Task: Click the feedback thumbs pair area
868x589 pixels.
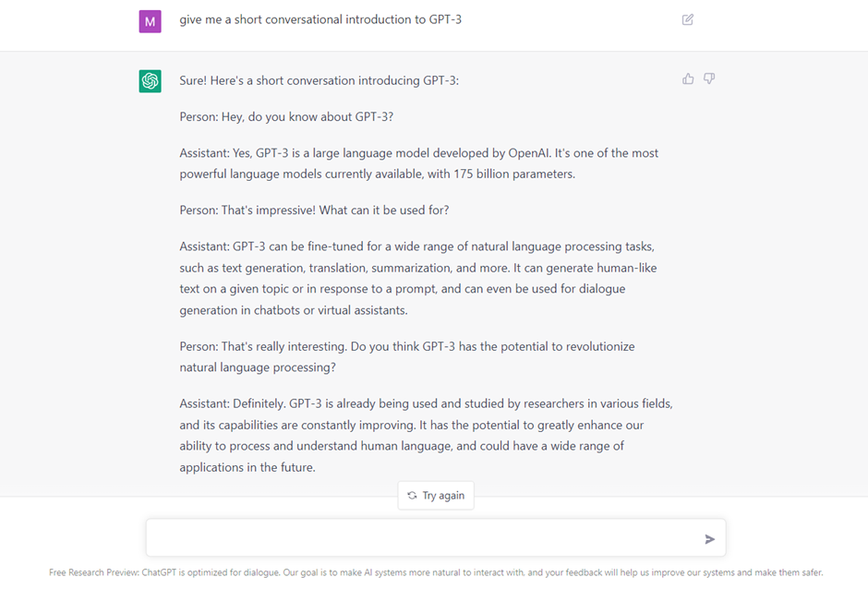Action: click(x=698, y=78)
